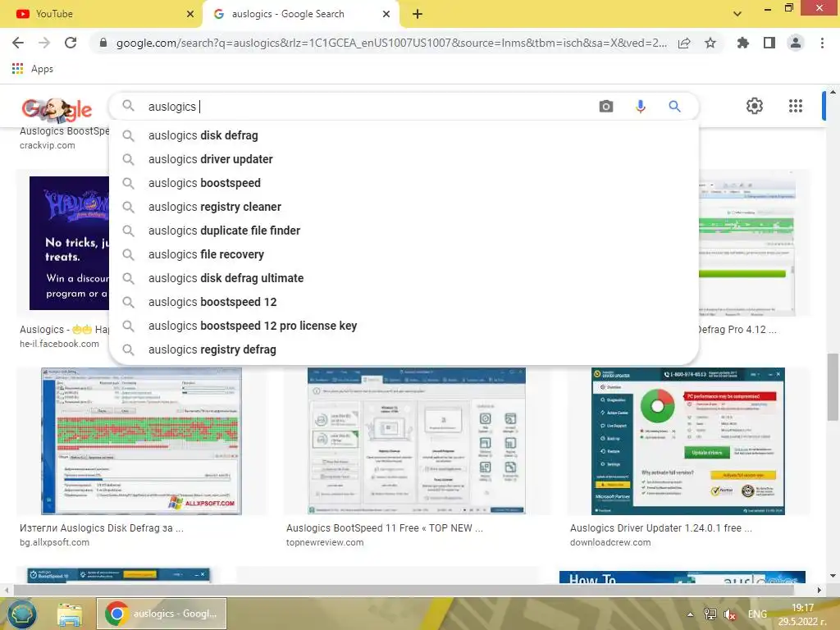The image size is (840, 630).
Task: Select suggestion auslogics file recovery
Action: 404,254
